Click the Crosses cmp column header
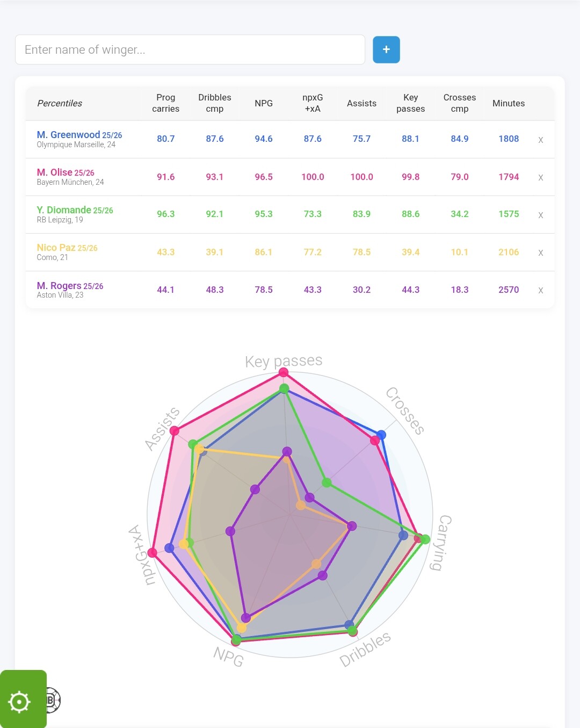This screenshot has width=580, height=728. click(460, 103)
